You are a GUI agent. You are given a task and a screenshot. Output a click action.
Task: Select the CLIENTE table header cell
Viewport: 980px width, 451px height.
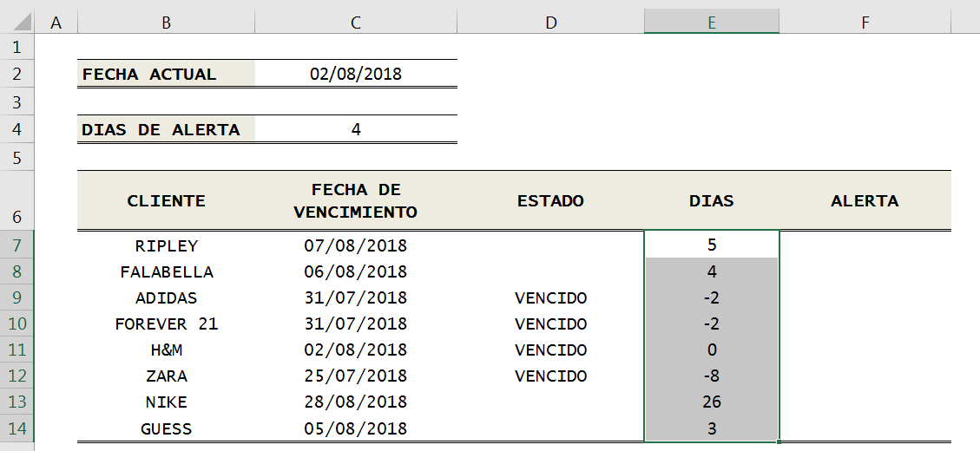(x=166, y=200)
